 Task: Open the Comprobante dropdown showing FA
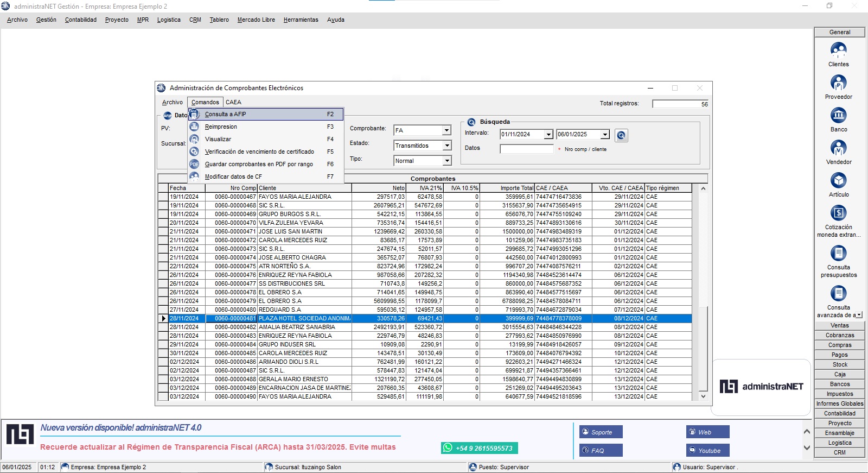(x=446, y=130)
